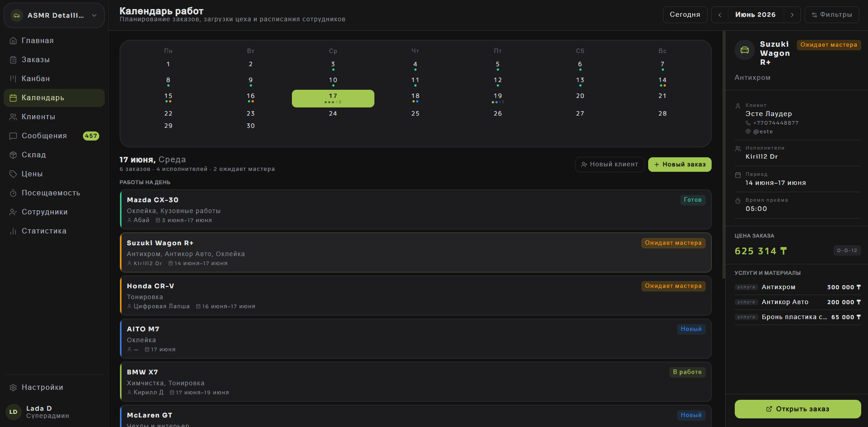Click the Настройки gear icon
This screenshot has height=427, width=868.
pyautogui.click(x=13, y=388)
